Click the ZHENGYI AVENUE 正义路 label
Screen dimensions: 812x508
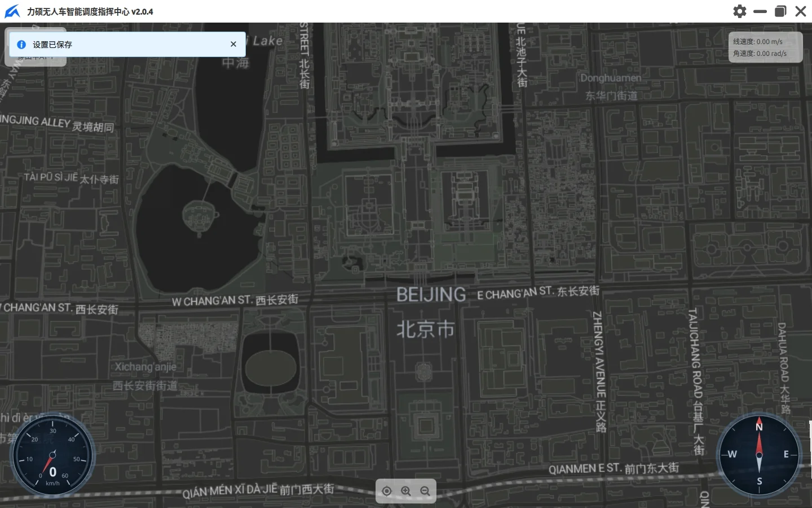click(599, 372)
